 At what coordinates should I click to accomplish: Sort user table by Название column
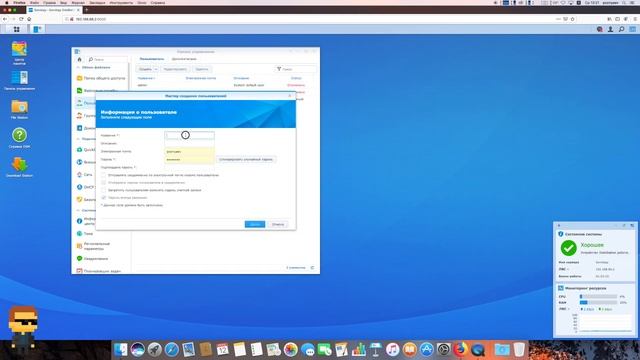click(146, 78)
